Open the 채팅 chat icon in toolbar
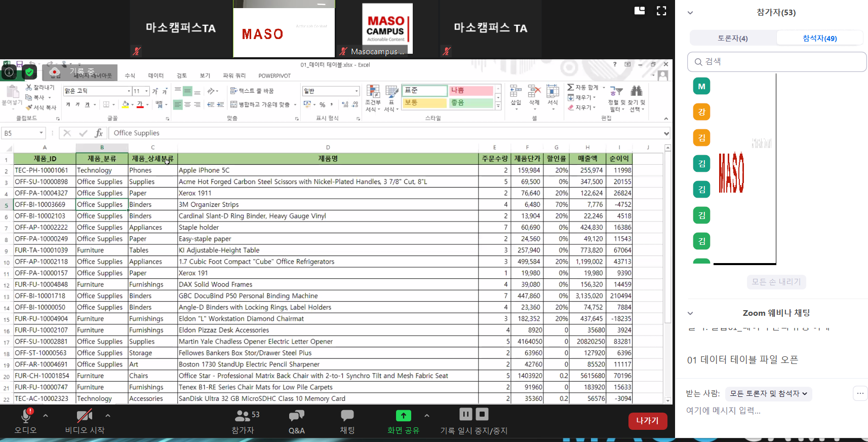This screenshot has width=868, height=442. coord(347,421)
